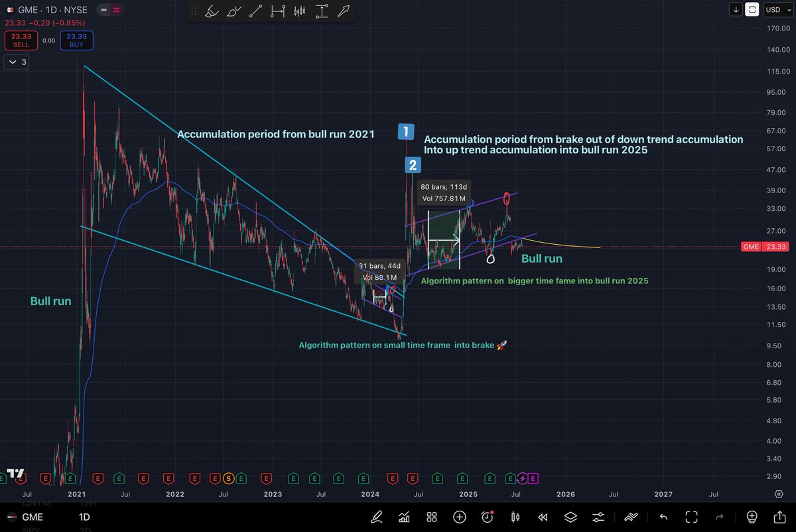Open chart settings sliders icon

coord(598,517)
